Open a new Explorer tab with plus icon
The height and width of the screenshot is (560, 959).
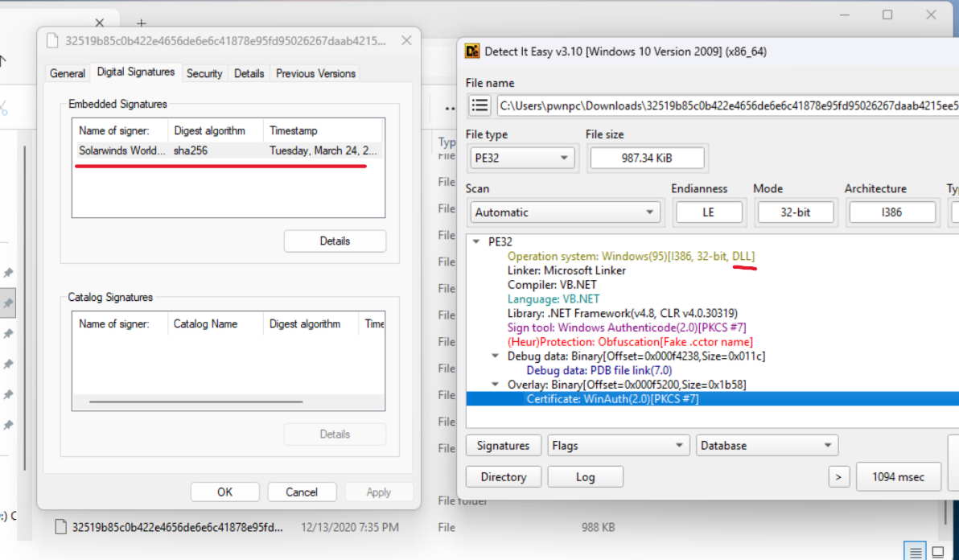(x=142, y=23)
